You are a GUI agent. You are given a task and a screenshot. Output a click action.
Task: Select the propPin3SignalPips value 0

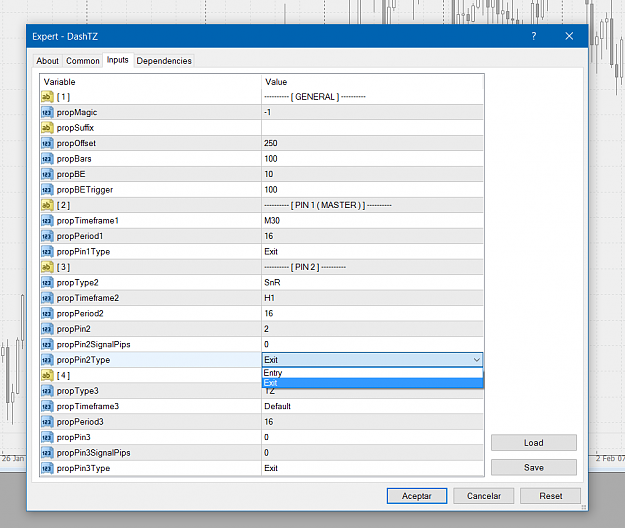pyautogui.click(x=372, y=453)
